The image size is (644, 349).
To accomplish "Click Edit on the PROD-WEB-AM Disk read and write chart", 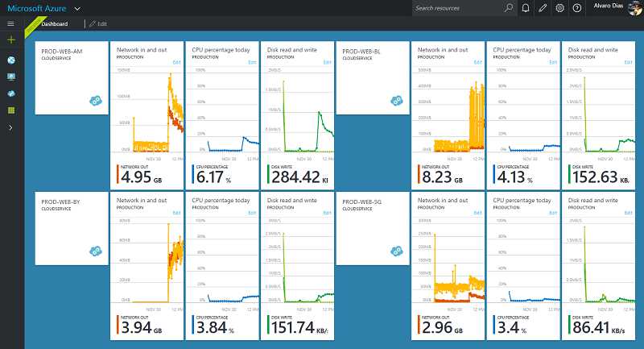I will coord(328,63).
